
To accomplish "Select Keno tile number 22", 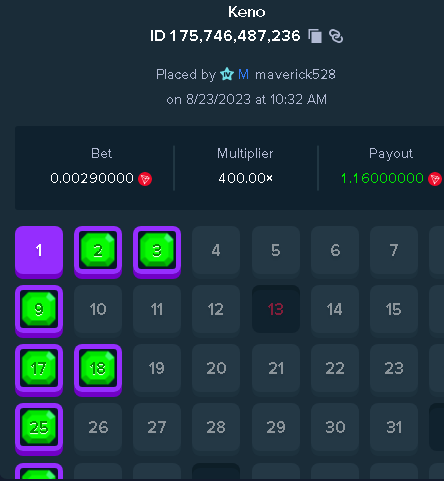I will click(x=335, y=369).
